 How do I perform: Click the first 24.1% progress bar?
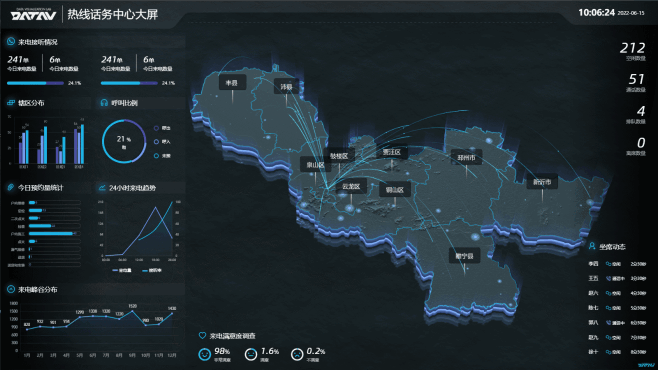[35, 83]
